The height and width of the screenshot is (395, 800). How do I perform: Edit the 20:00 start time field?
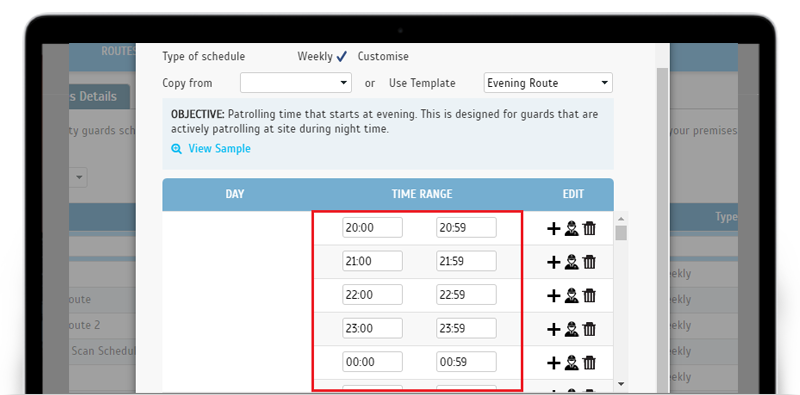(372, 228)
